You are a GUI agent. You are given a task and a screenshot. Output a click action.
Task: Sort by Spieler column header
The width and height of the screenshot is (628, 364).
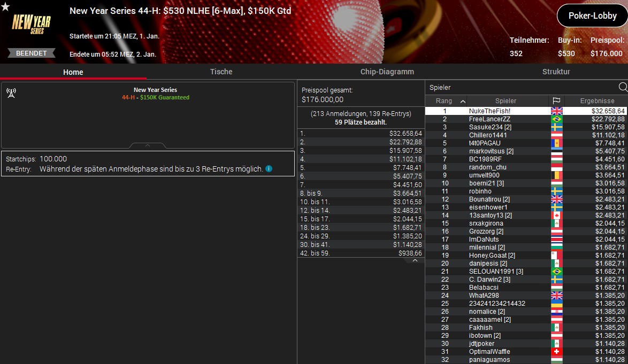[506, 101]
